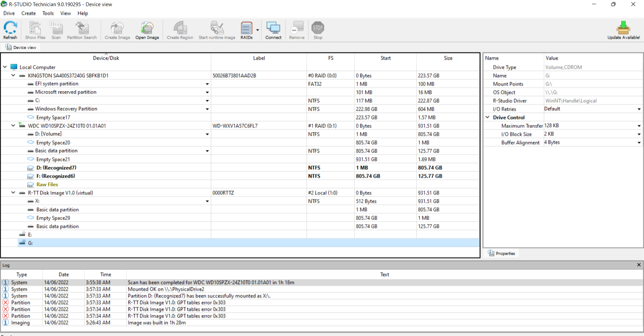Open D: [Volume] dropdown arrow
Image resolution: width=644 pixels, height=336 pixels.
point(207,134)
